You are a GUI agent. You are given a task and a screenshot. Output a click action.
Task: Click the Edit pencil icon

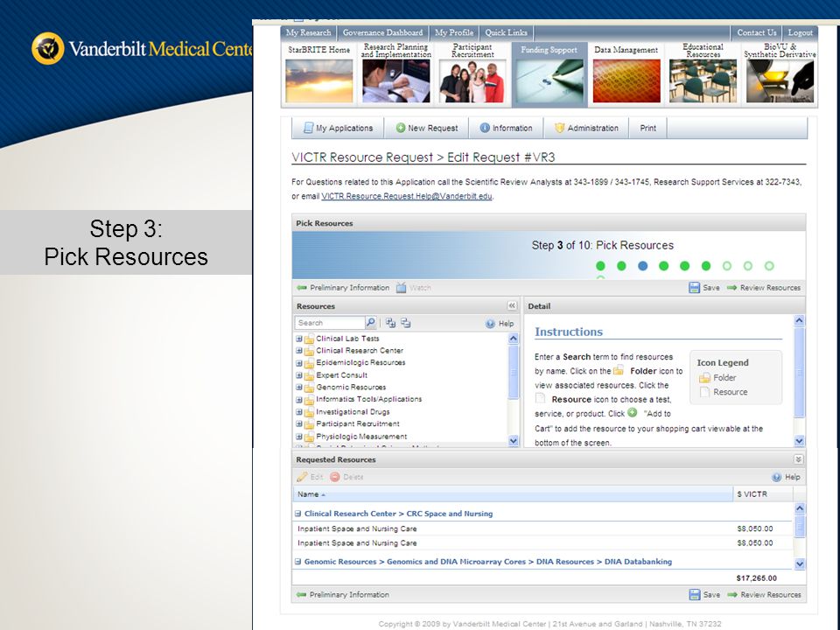[x=302, y=477]
